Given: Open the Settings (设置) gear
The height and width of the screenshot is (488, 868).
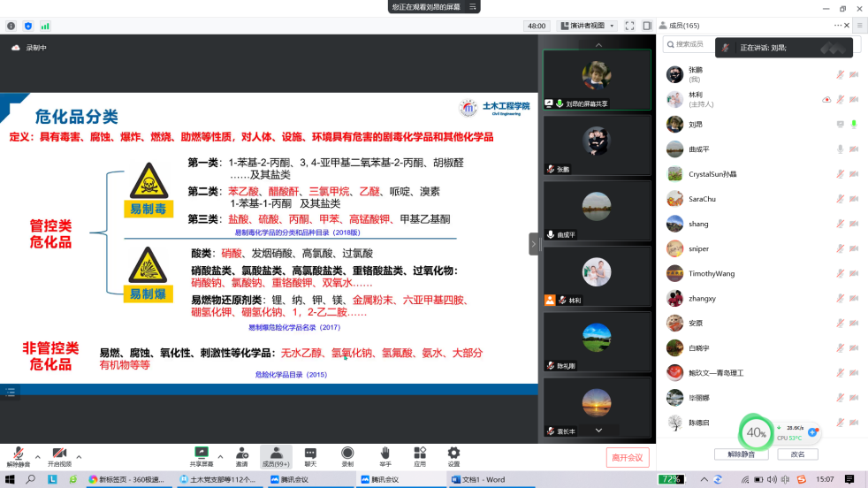Looking at the screenshot, I should coord(453,455).
